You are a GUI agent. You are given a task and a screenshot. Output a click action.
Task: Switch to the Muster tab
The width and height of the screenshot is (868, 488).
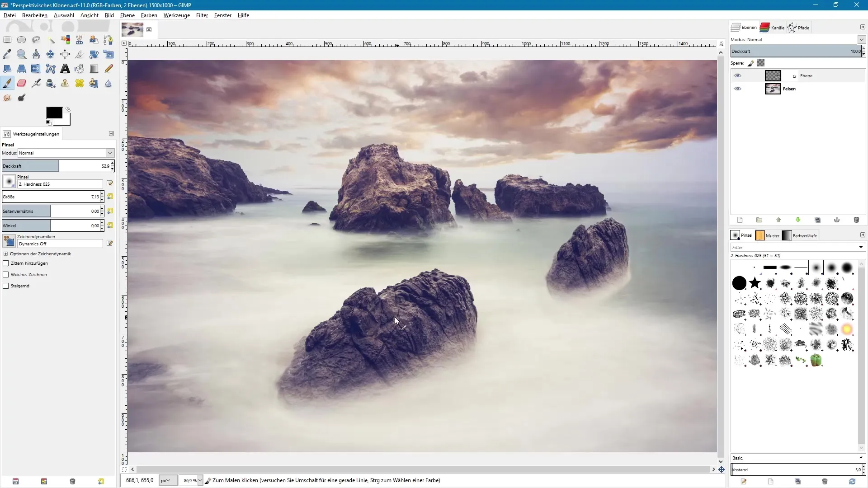click(768, 235)
